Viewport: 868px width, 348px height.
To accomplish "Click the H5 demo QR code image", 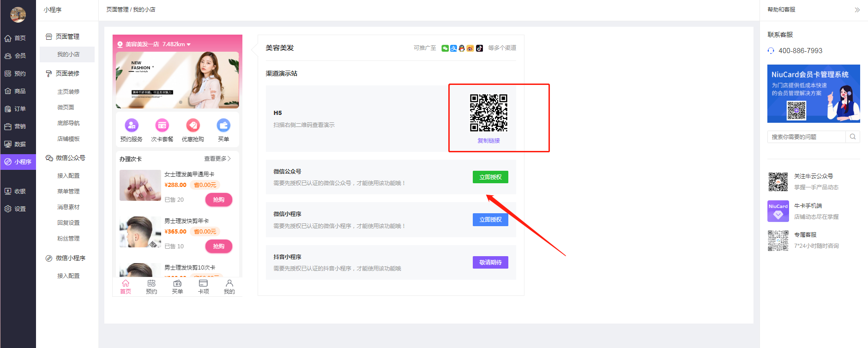I will coord(488,113).
